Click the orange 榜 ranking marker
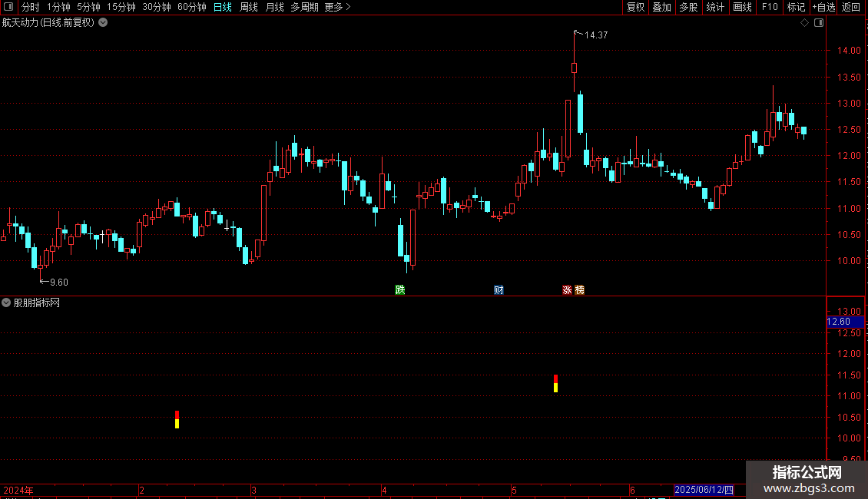Image resolution: width=868 pixels, height=499 pixels. point(580,290)
